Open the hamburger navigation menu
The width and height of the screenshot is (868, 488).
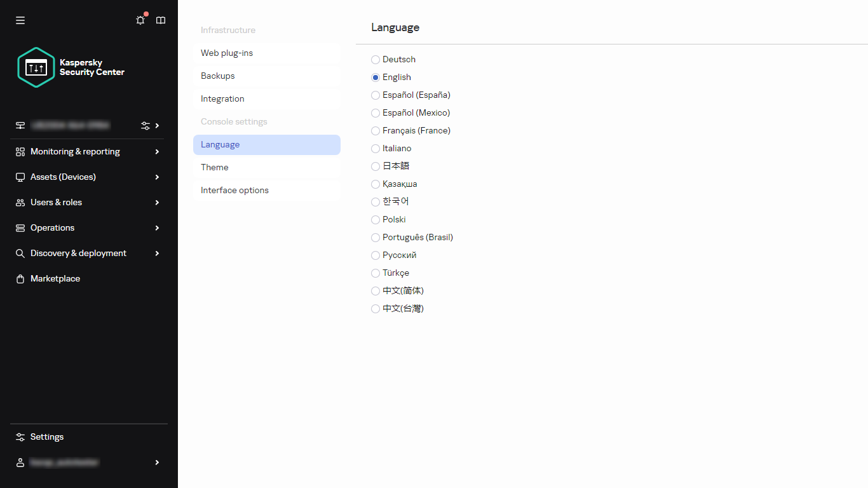20,20
